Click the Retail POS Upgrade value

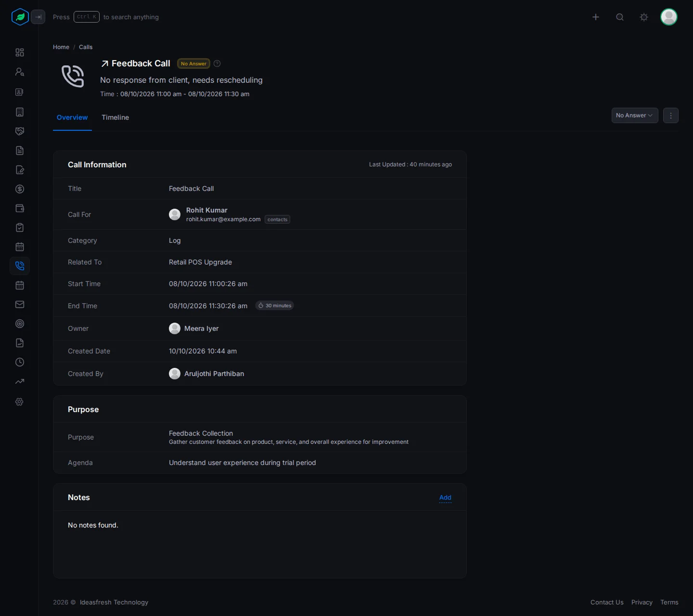tap(200, 262)
